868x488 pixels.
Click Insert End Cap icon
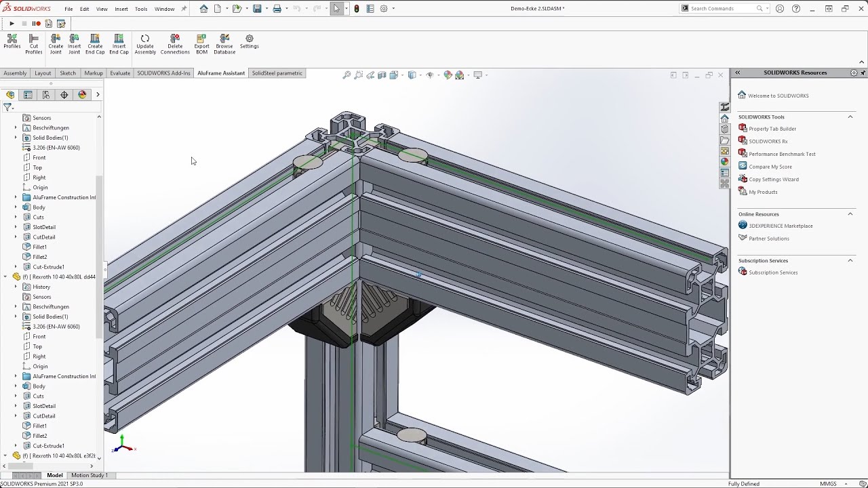[119, 44]
